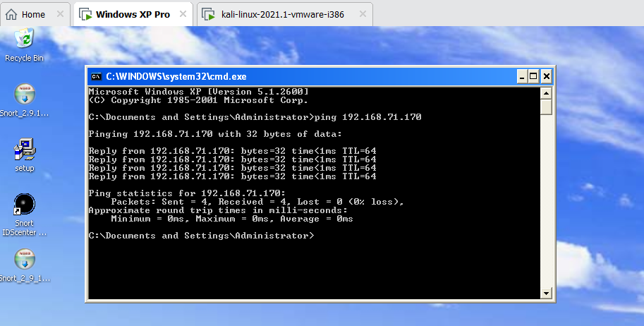
Task: Click the 'ping 192.168.71.170' command text
Action: click(368, 117)
